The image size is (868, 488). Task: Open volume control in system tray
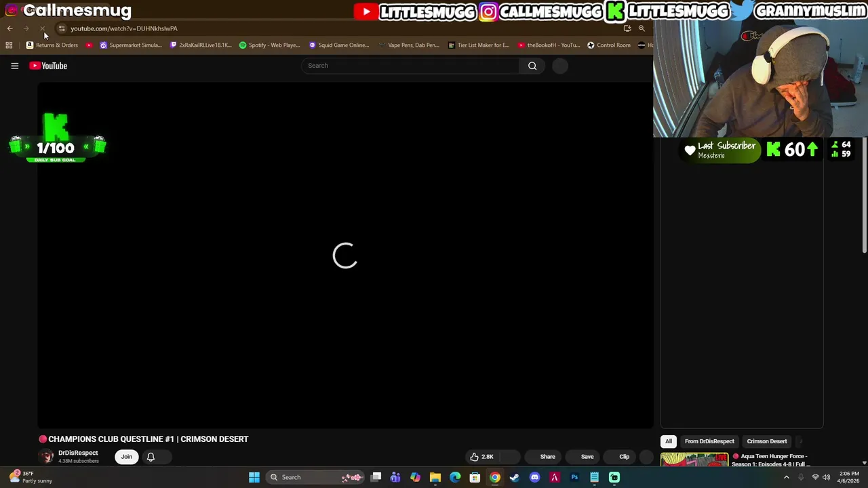826,477
